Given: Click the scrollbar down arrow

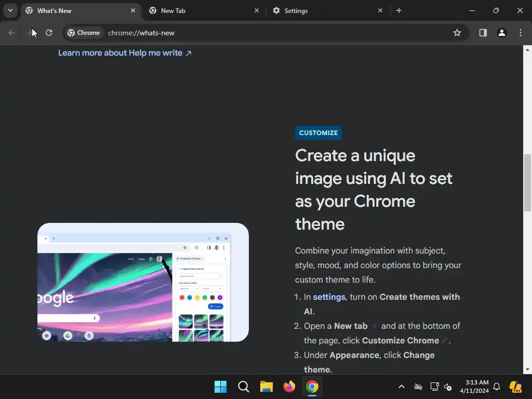Looking at the screenshot, I should [x=527, y=369].
